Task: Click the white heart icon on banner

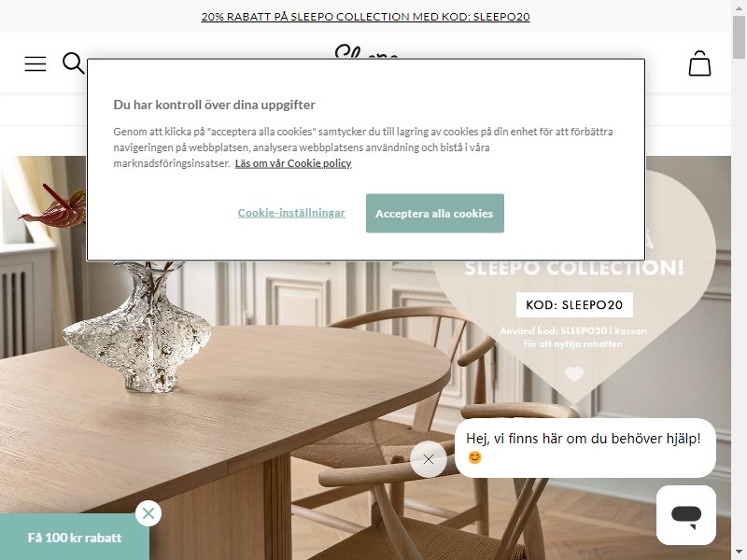Action: click(574, 374)
